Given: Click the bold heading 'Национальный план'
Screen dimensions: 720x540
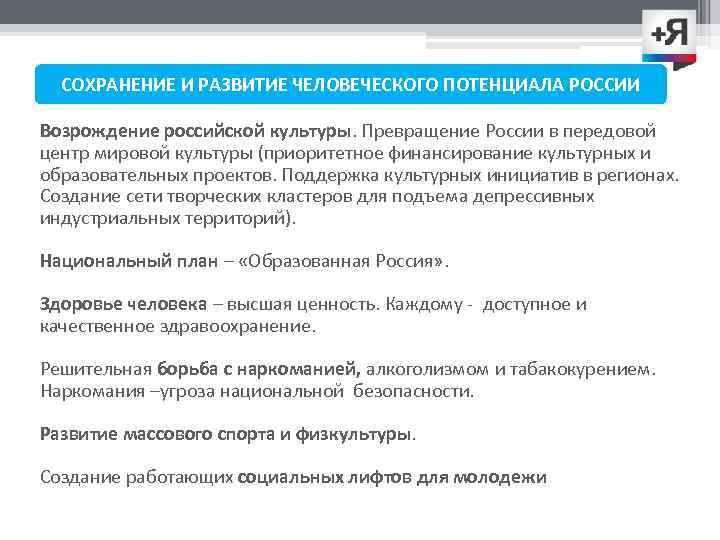Looking at the screenshot, I should tap(129, 261).
